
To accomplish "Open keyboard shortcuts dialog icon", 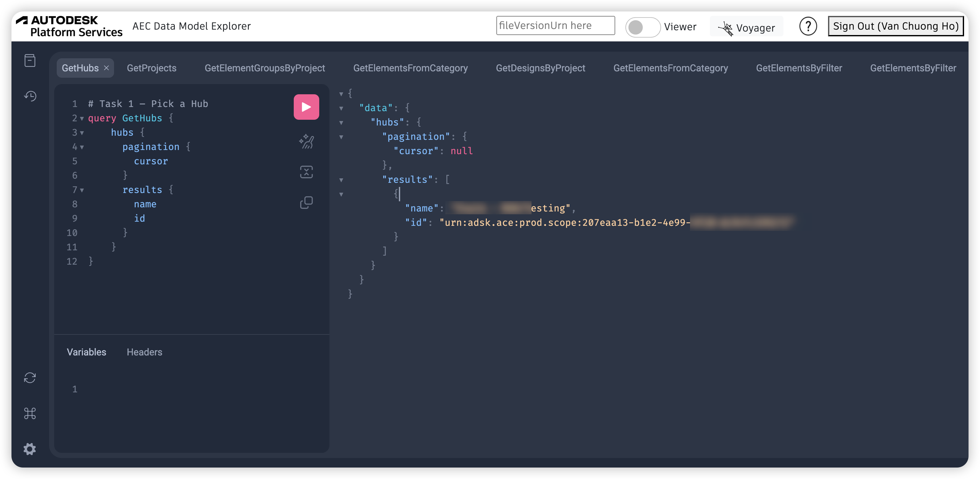I will (x=30, y=413).
